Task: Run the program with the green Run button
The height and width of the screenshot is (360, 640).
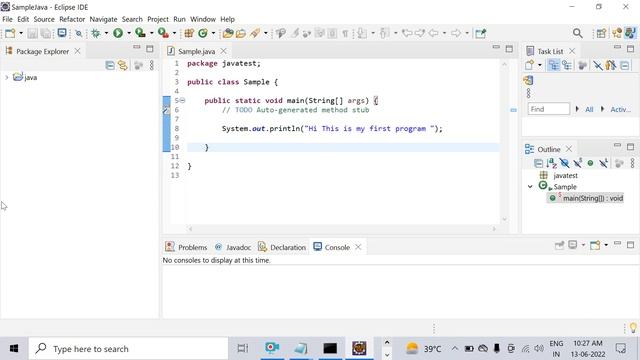Action: coord(118,33)
